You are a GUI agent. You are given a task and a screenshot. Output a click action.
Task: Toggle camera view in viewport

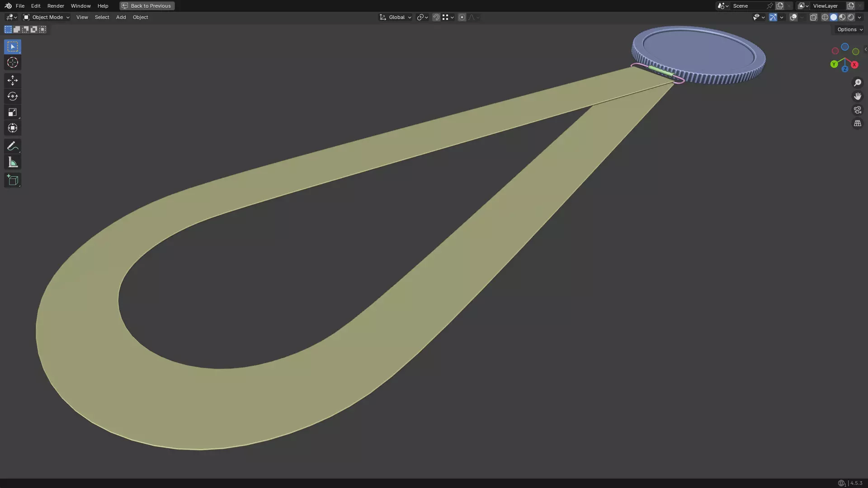pyautogui.click(x=857, y=110)
